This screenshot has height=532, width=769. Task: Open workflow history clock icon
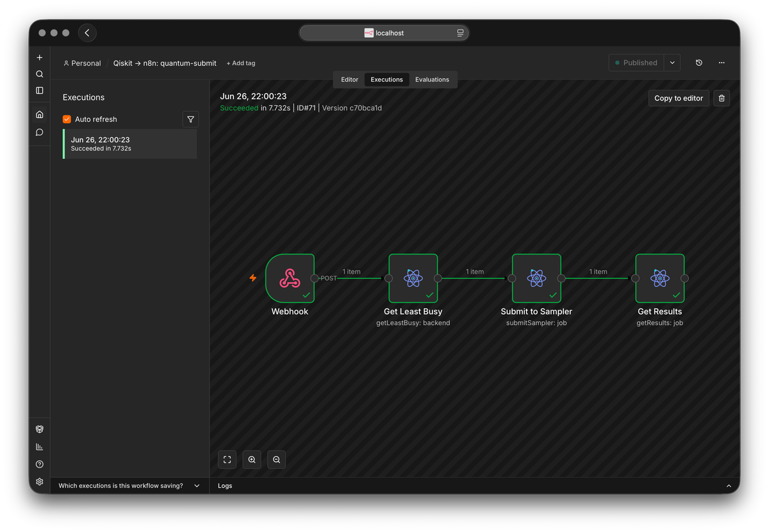click(x=699, y=63)
